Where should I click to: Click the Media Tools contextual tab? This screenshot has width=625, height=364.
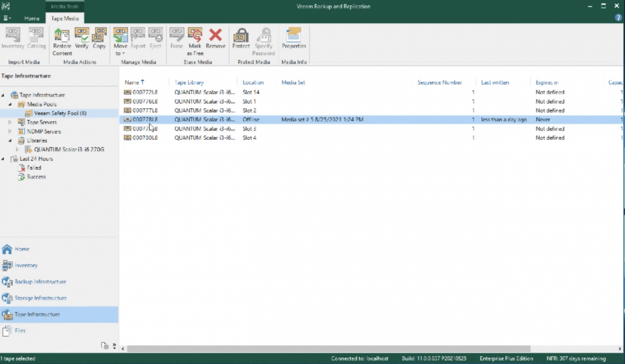tap(65, 6)
